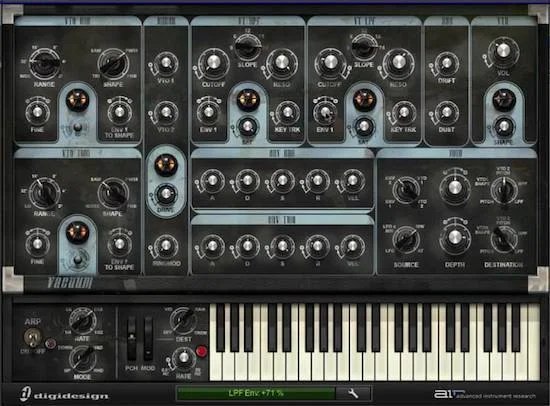Click the first mod slot Depth knob

coord(455,188)
